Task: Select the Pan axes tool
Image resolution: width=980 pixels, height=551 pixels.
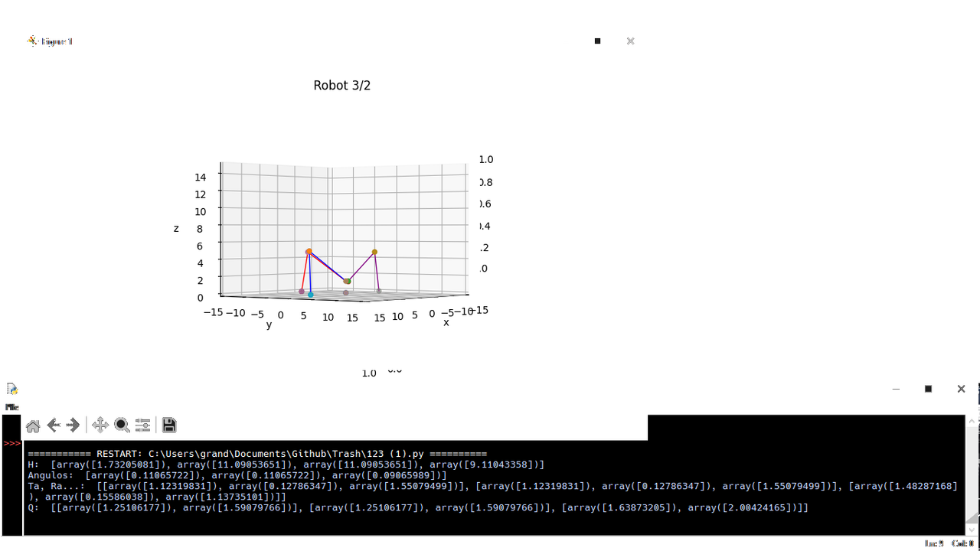Action: point(100,425)
